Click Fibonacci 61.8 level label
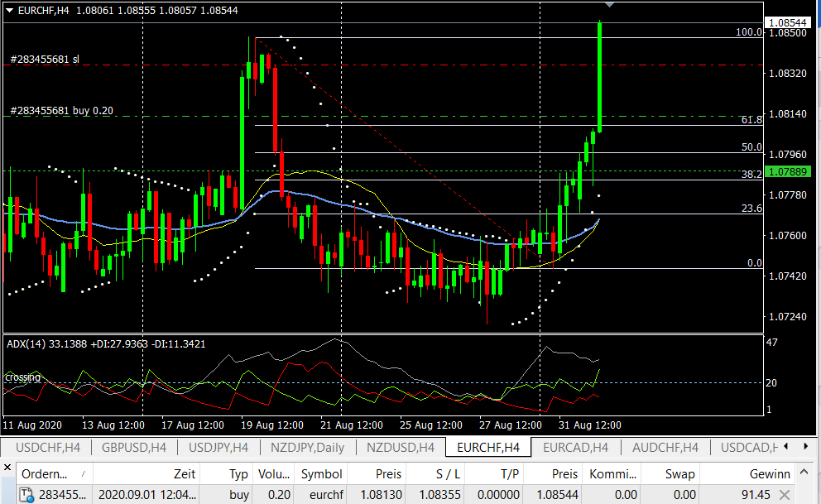This screenshot has width=821, height=504. point(751,120)
